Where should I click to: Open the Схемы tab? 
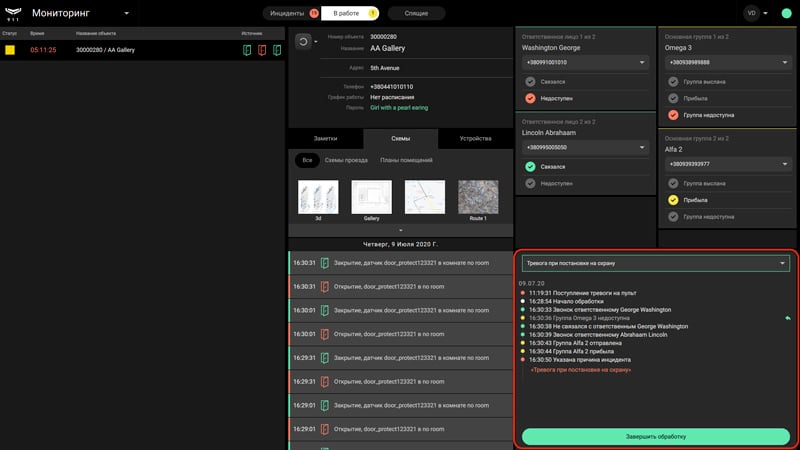(401, 138)
